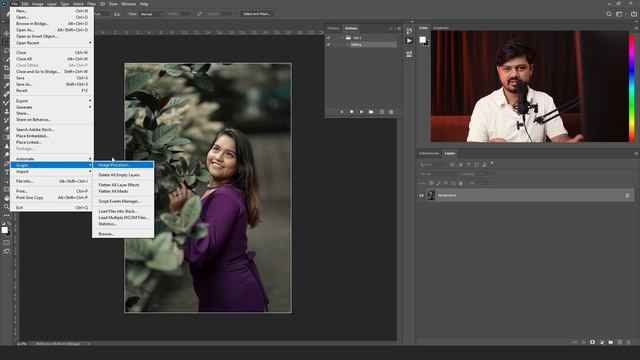Click Browse in Bridge menu entry

coord(52,24)
